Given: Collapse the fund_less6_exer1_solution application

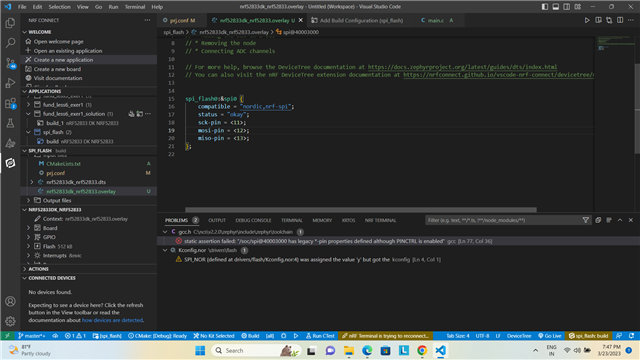Looking at the screenshot, I should (29, 114).
